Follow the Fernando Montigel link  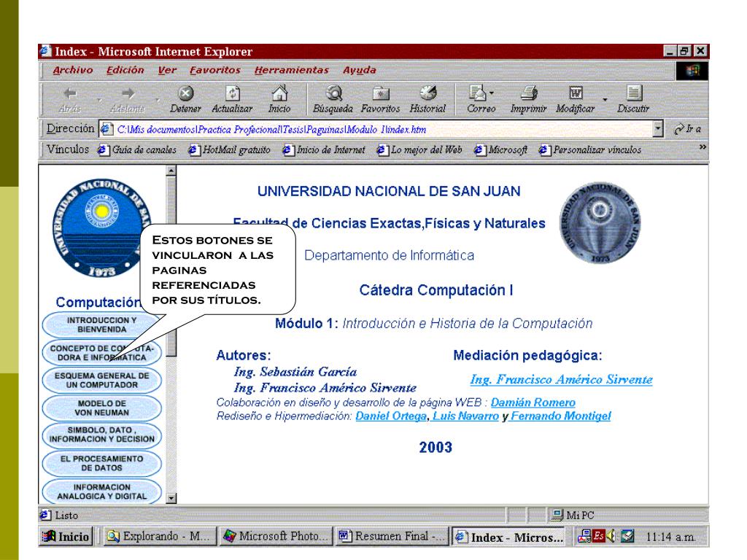pyautogui.click(x=561, y=416)
